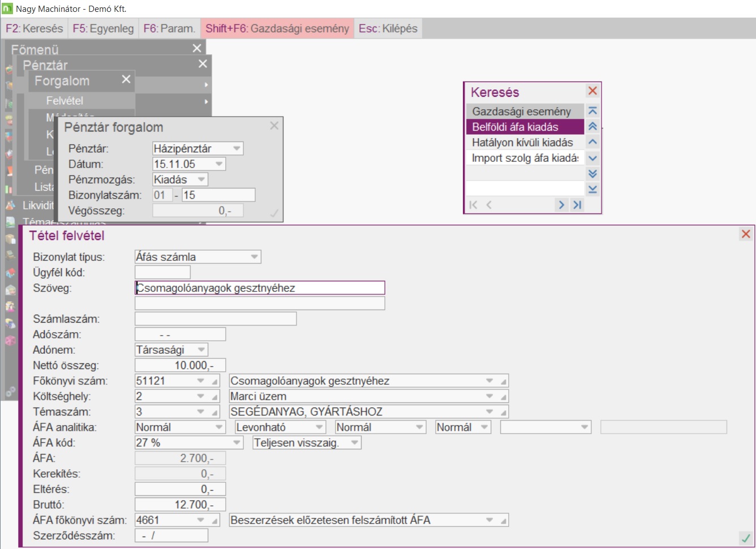The height and width of the screenshot is (549, 756).
Task: Move one row up in Keresés list
Action: coord(592,142)
